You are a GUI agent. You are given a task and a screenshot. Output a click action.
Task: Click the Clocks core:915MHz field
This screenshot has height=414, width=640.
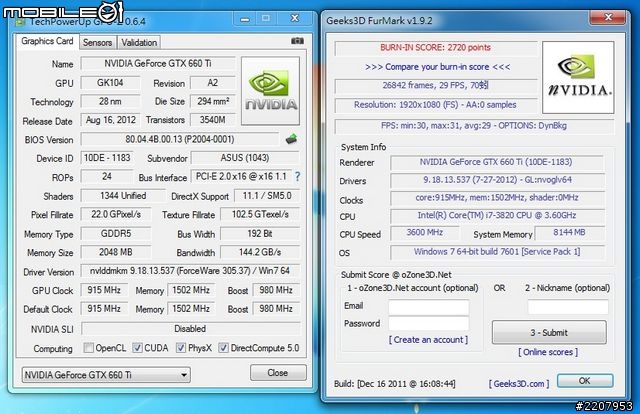coord(496,198)
